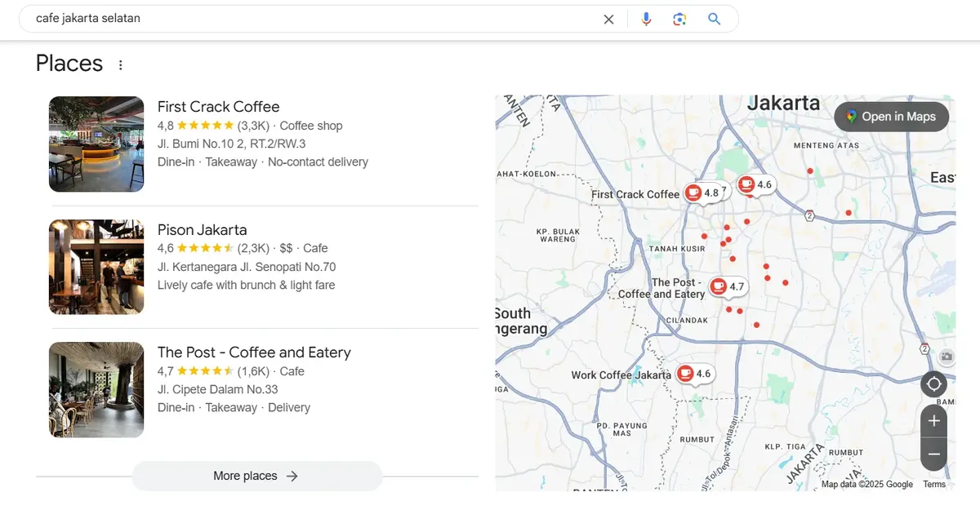The width and height of the screenshot is (980, 510).
Task: Click the map camera imagery icon
Action: click(x=947, y=357)
